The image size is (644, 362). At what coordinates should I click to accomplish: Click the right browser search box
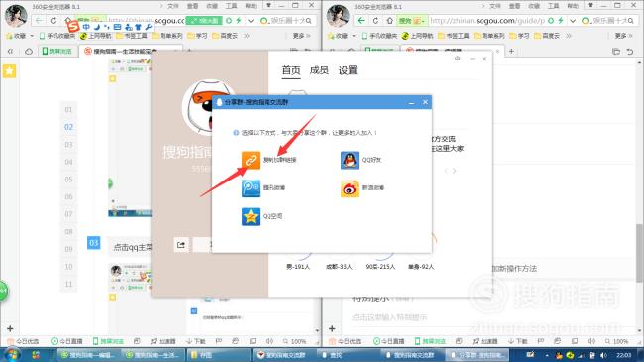pos(610,20)
